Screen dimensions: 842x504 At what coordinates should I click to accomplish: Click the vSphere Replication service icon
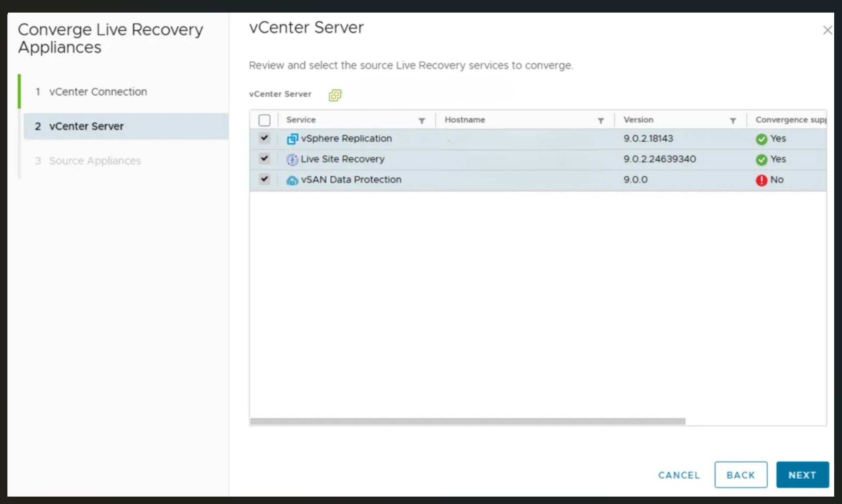292,139
